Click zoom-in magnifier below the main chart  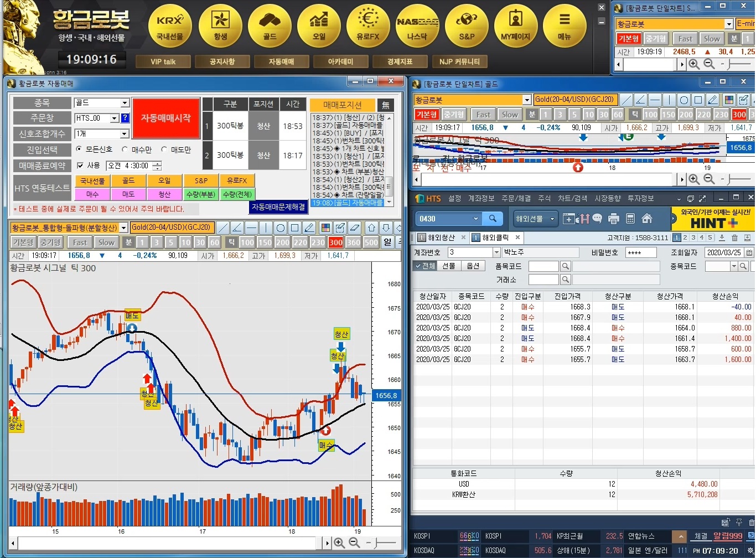coord(339,542)
